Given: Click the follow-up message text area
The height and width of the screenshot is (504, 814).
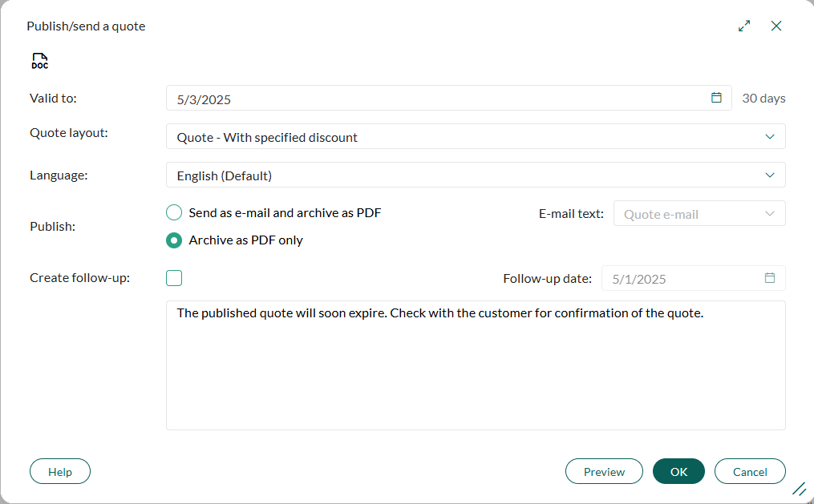Looking at the screenshot, I should (x=476, y=365).
